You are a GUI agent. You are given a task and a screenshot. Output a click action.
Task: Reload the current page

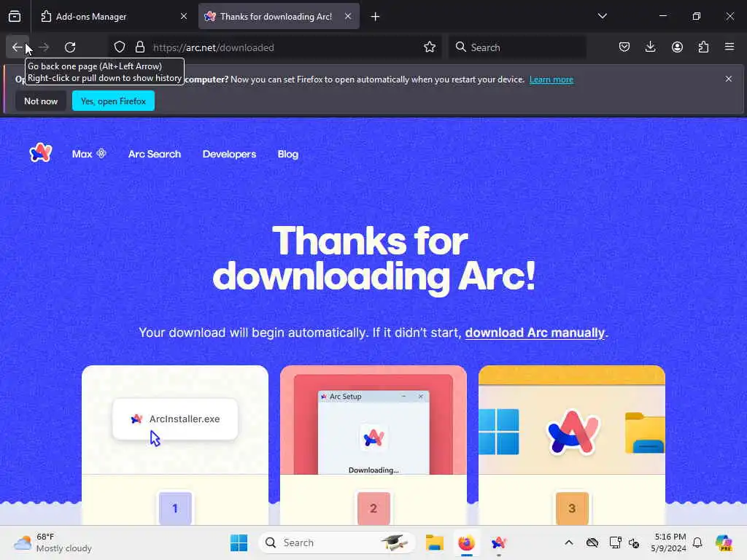tap(70, 47)
